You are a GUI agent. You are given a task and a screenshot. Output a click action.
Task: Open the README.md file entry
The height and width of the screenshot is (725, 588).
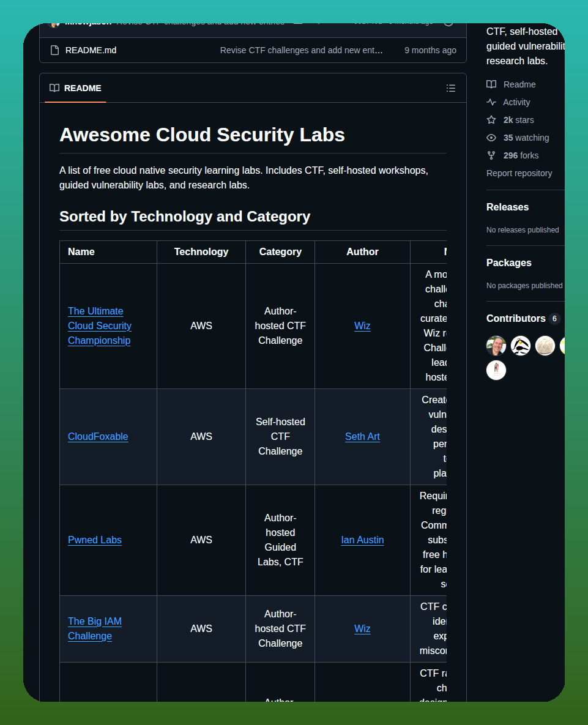point(91,50)
